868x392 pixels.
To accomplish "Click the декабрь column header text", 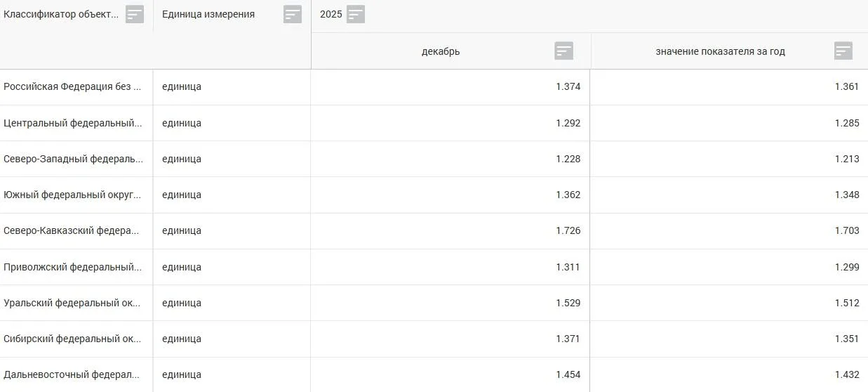I will (x=441, y=51).
